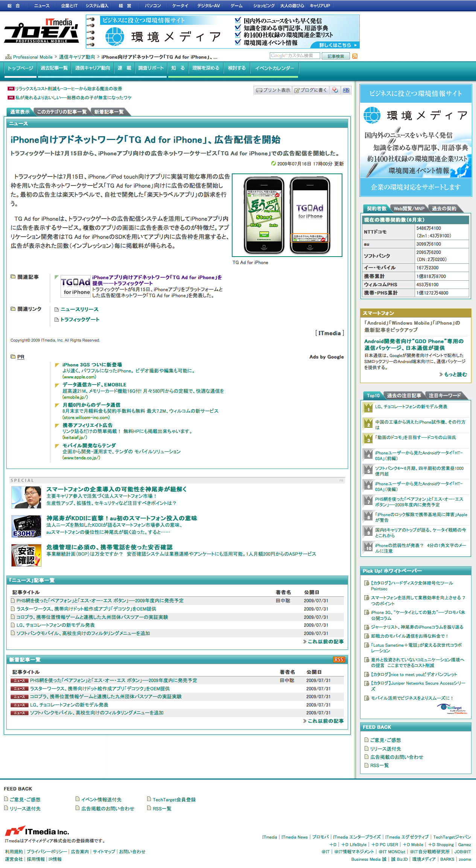Expand the smartphone section via もっと読む
This screenshot has width=476, height=868.
453,374
